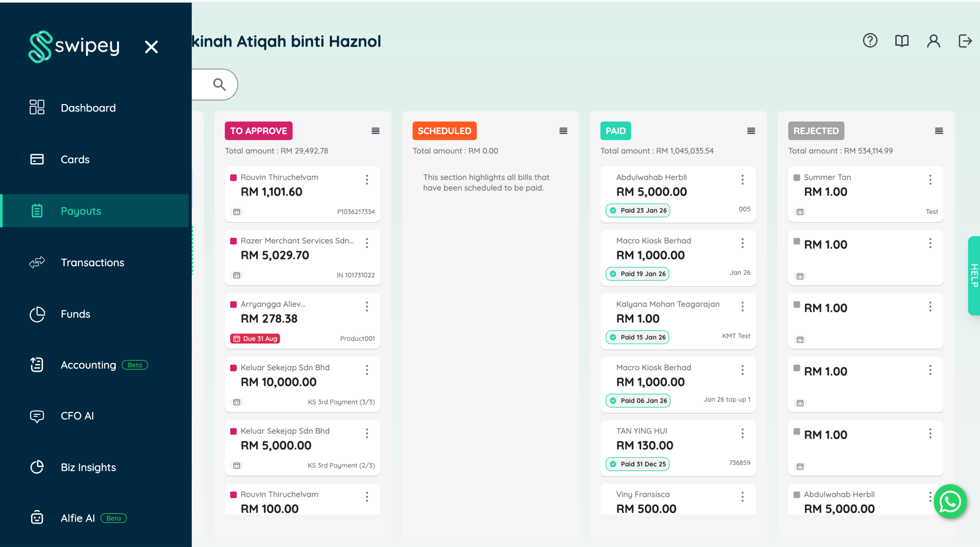The height and width of the screenshot is (547, 980).
Task: Open options for Macro Kiosk Paid 06 Jan bill
Action: 742,370
